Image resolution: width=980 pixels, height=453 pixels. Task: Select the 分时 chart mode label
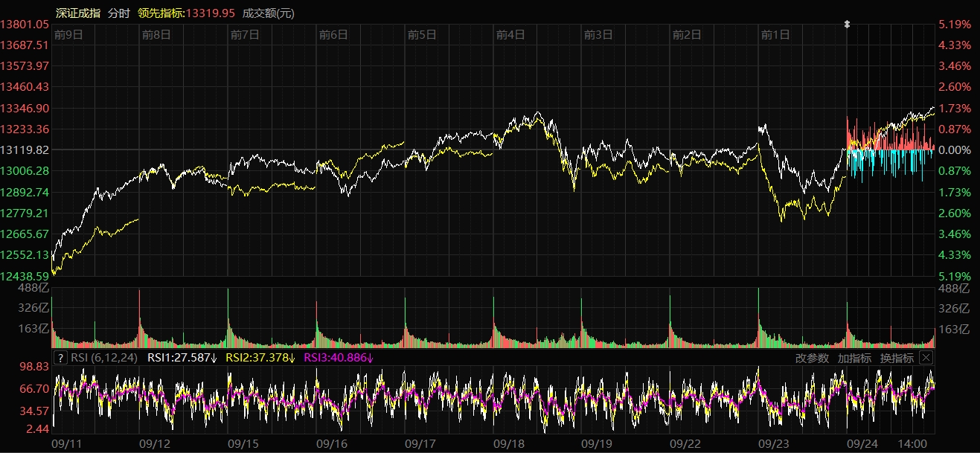(118, 13)
